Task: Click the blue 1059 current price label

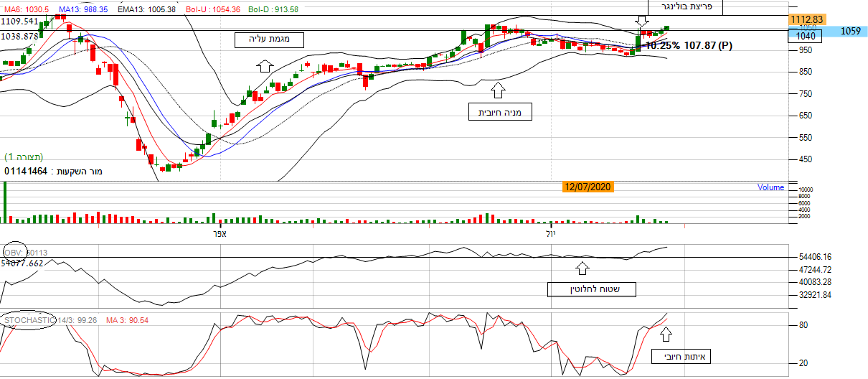Action: tap(850, 31)
